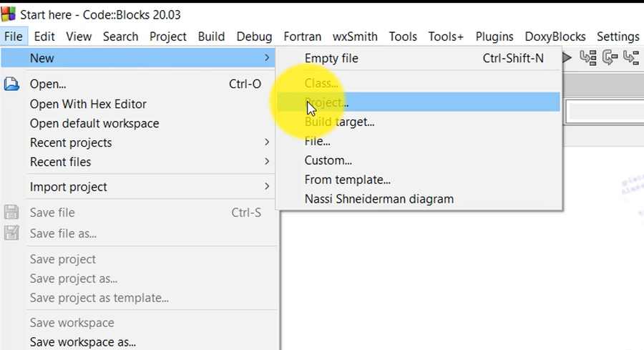Choose Save project as... entry

coord(138,278)
